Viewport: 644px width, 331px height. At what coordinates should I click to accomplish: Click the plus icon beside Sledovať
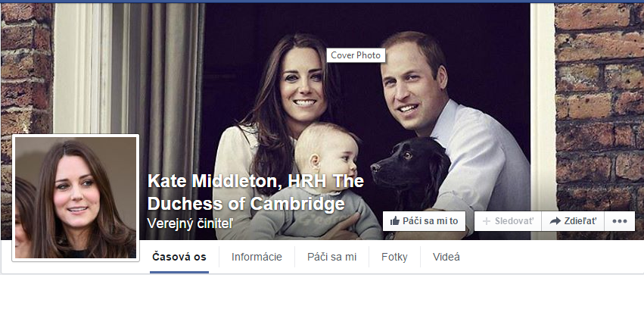coord(487,221)
